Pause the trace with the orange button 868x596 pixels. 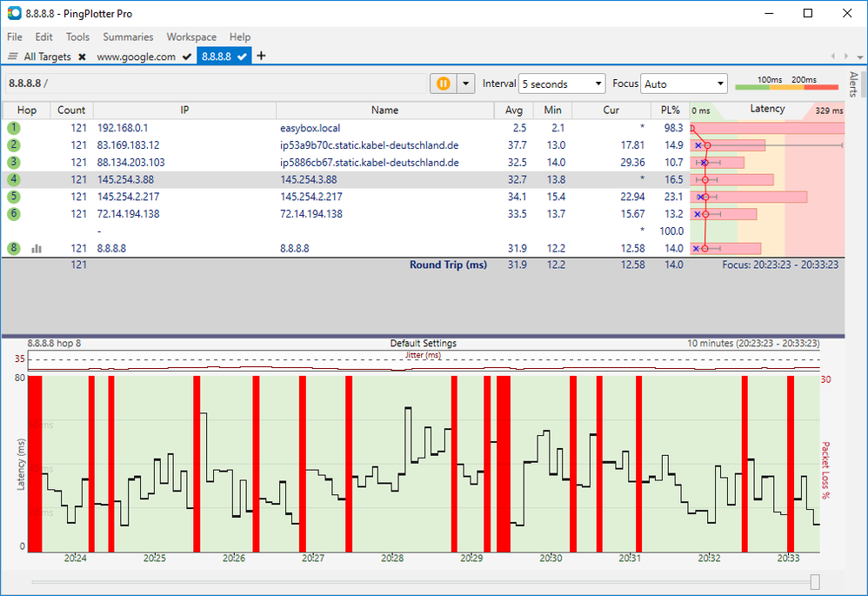[444, 84]
